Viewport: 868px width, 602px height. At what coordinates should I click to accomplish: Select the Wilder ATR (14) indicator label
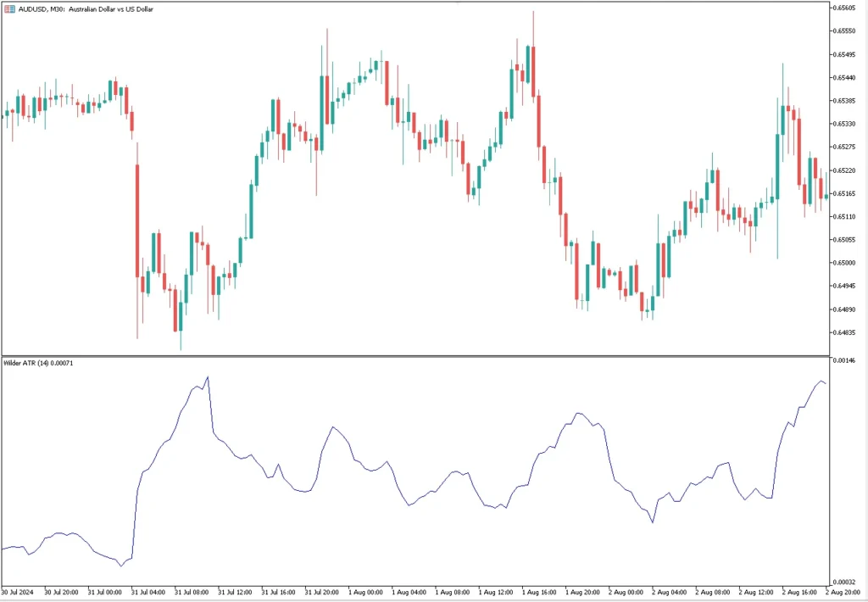(38, 363)
